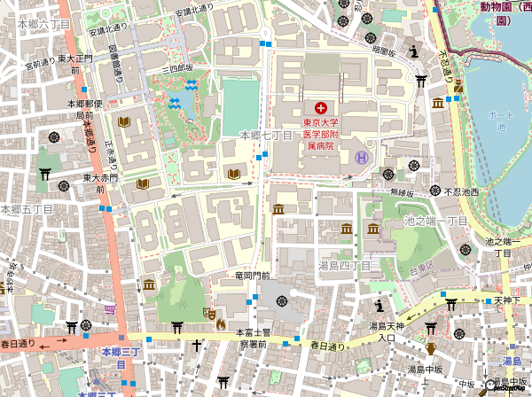Click the ボート池 pond label
This screenshot has height=397, width=532.
(500, 121)
